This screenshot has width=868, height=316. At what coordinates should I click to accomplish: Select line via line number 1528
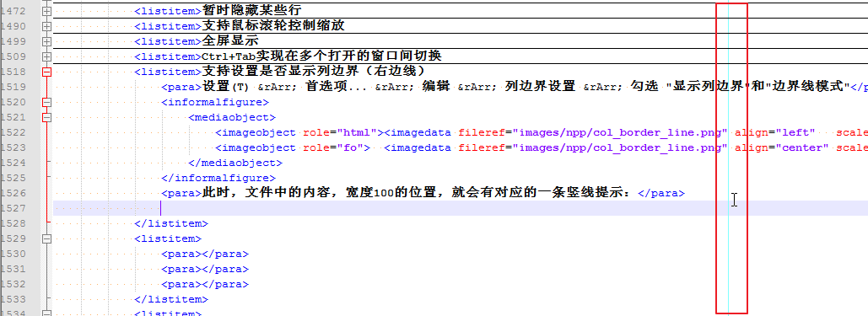point(13,223)
